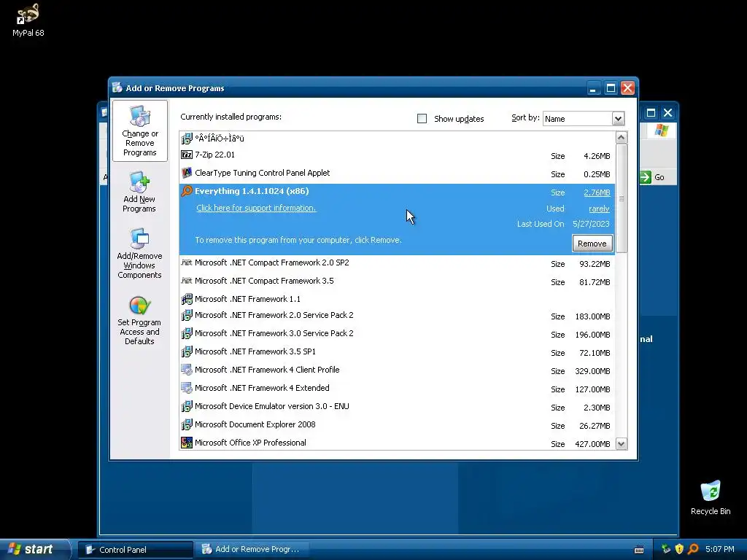Click the program list scroll down arrow
The height and width of the screenshot is (560, 747).
click(622, 444)
